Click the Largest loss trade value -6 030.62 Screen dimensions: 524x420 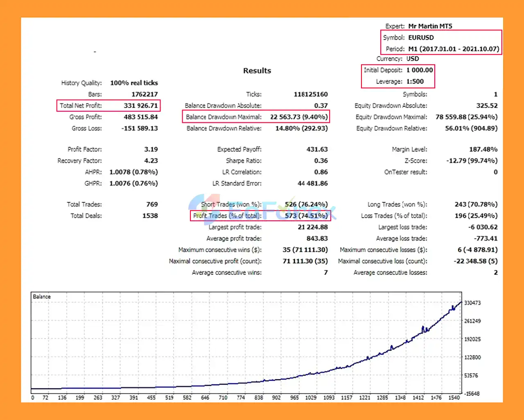[483, 227]
